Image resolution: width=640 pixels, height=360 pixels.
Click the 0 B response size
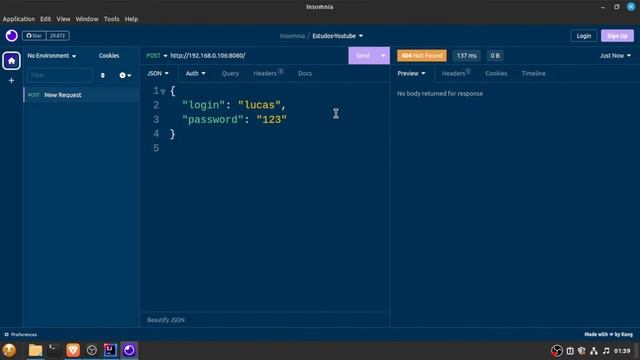coord(495,56)
